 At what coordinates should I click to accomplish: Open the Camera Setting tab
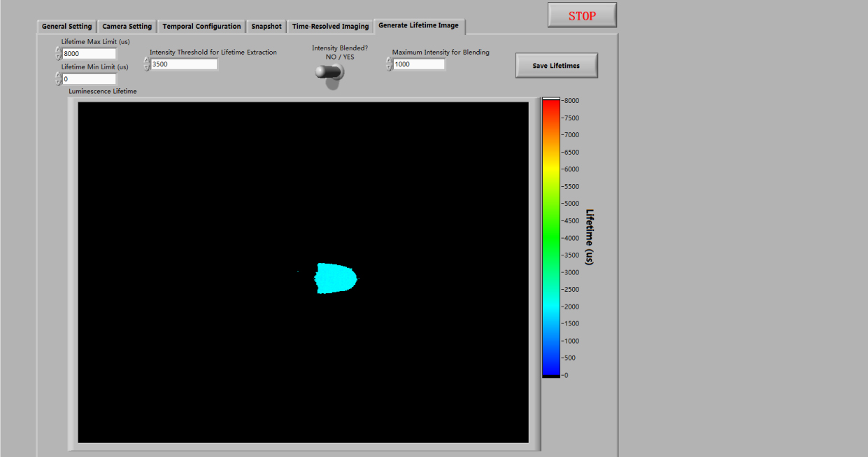[127, 27]
